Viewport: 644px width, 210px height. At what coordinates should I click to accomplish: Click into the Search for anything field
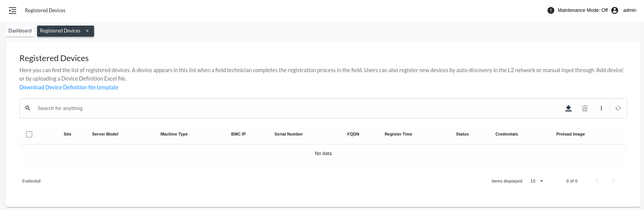[x=268, y=108]
